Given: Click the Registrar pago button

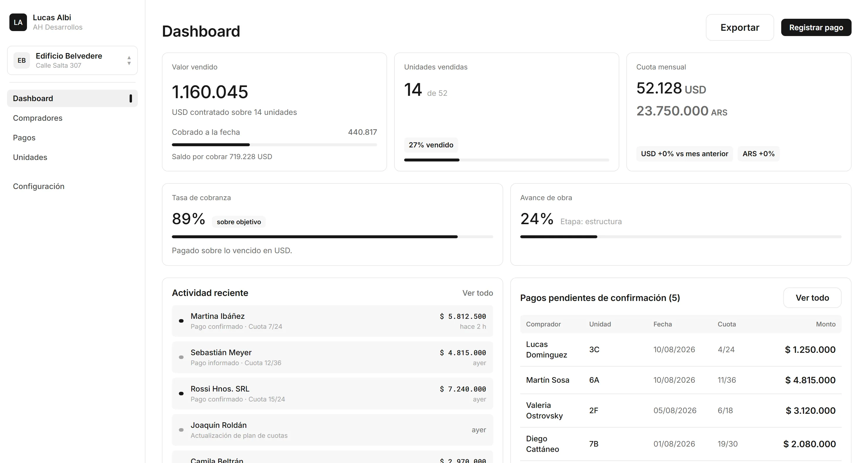Looking at the screenshot, I should [x=816, y=27].
